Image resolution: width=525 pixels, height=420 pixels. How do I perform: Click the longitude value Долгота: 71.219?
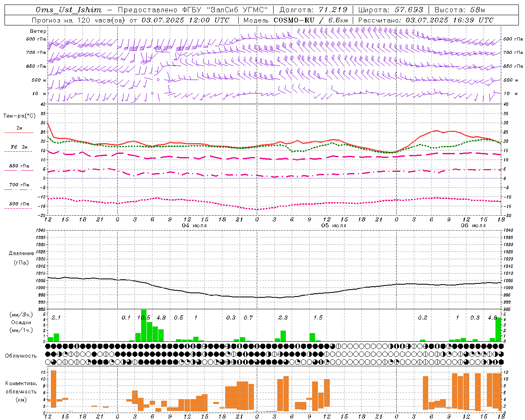pyautogui.click(x=313, y=10)
